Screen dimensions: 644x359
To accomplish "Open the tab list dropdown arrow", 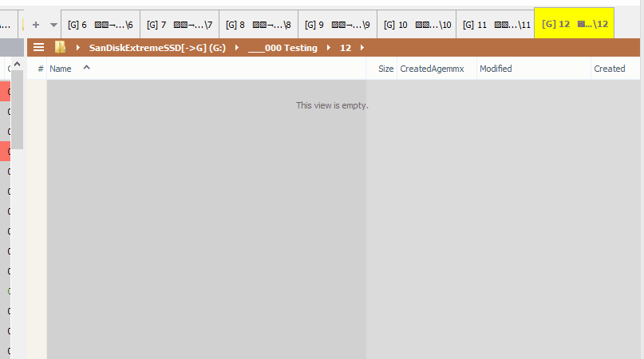I will click(53, 25).
